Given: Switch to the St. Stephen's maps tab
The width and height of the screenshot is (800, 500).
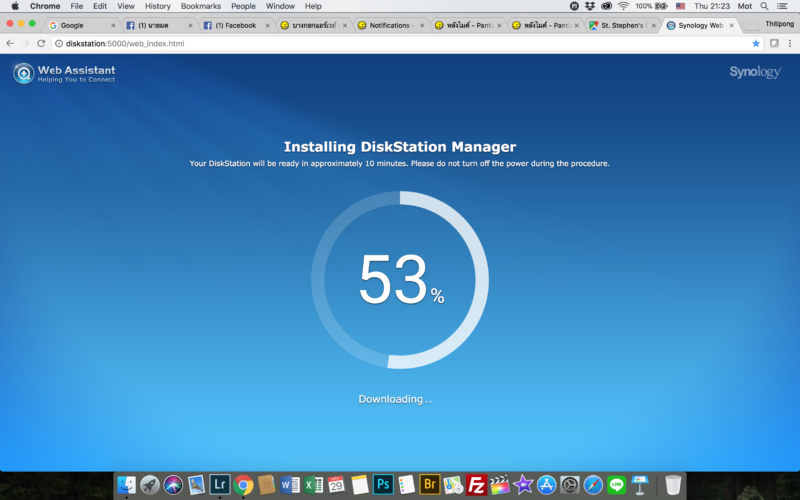Looking at the screenshot, I should (622, 25).
